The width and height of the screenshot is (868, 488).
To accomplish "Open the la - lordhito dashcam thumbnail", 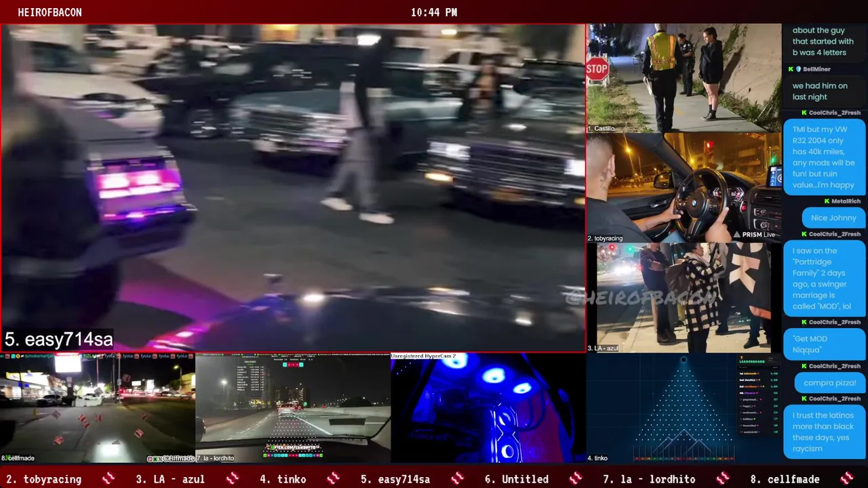I will pyautogui.click(x=293, y=408).
